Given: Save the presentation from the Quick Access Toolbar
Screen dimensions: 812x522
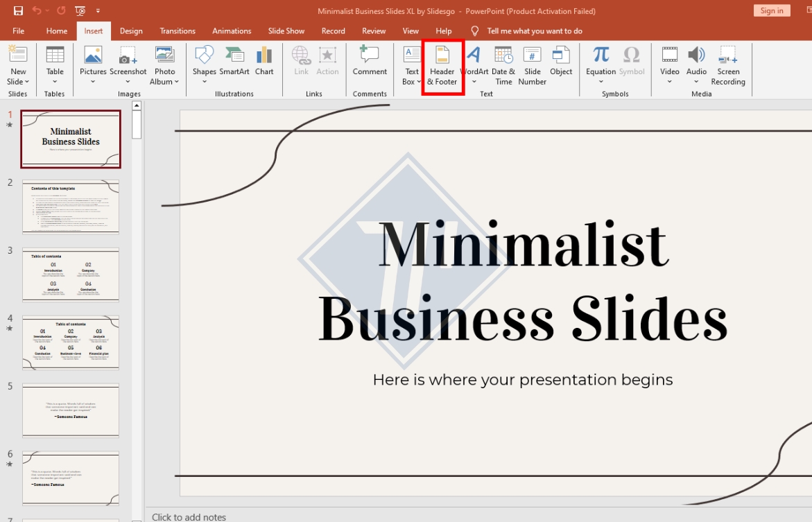Looking at the screenshot, I should pos(17,10).
